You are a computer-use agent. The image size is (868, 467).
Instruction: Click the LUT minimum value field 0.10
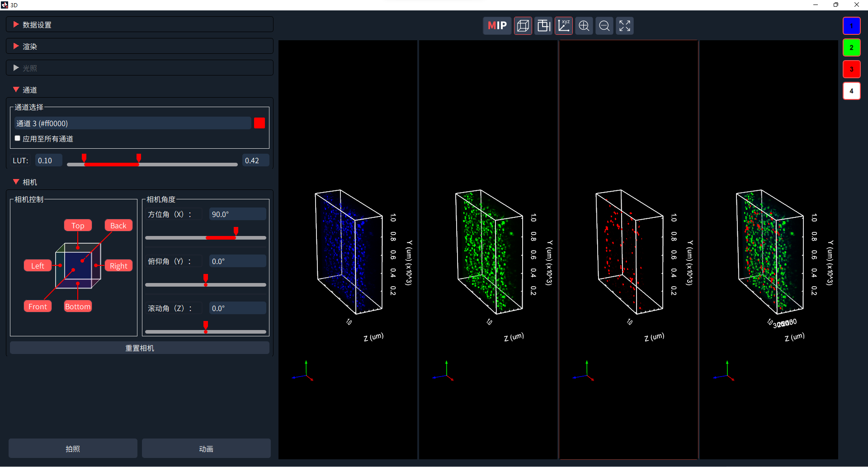tap(49, 160)
